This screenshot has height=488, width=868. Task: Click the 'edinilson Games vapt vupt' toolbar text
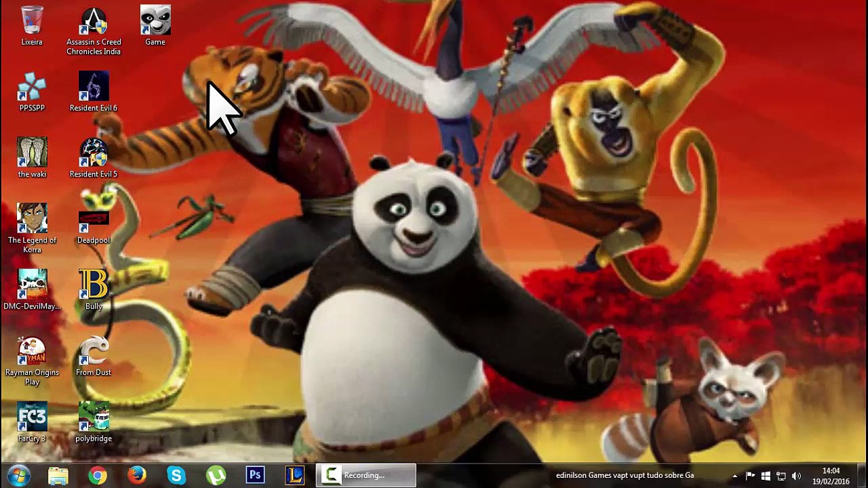click(625, 476)
